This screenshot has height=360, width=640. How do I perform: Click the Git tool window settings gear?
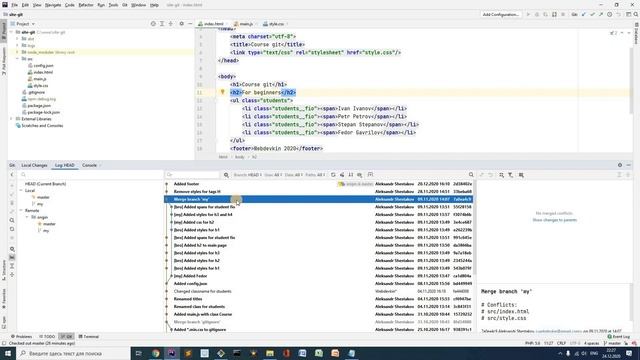tap(620, 165)
